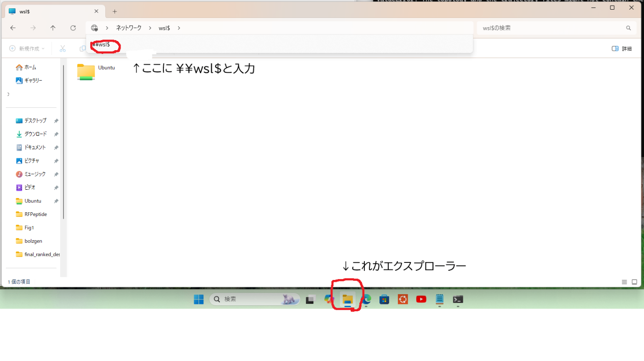This screenshot has height=361, width=644.
Task: Click the ネットワーク breadcrumb segment
Action: click(129, 28)
